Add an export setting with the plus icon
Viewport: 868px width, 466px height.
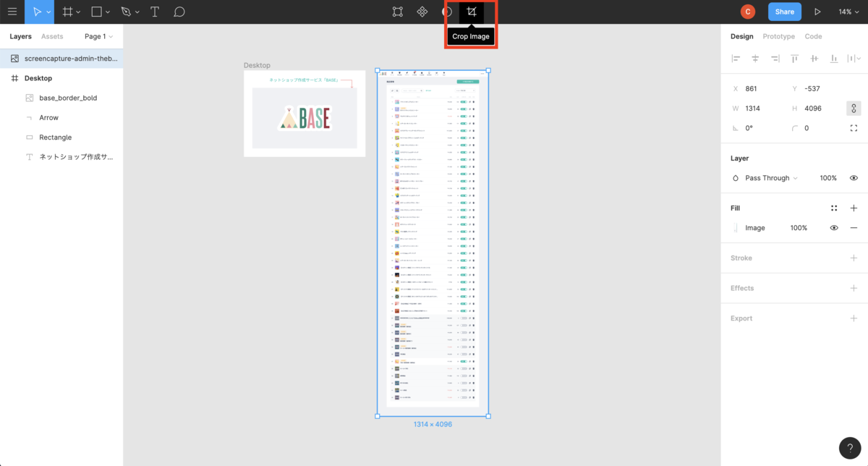pyautogui.click(x=854, y=318)
